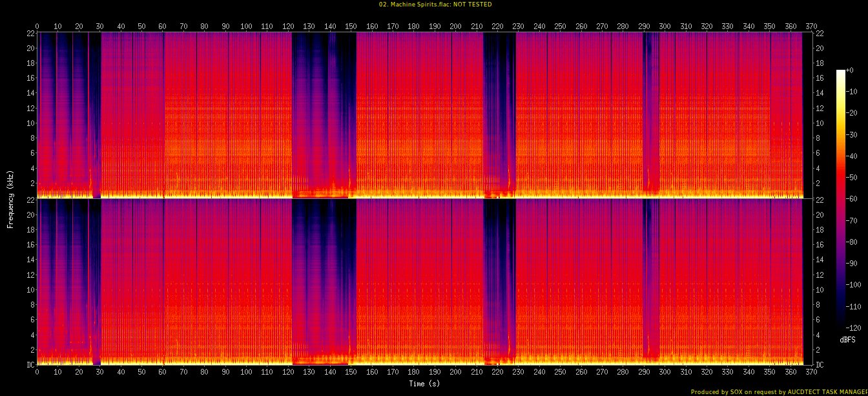868x396 pixels.
Task: Click the 30 mark on the top time axis
Action: point(99,26)
